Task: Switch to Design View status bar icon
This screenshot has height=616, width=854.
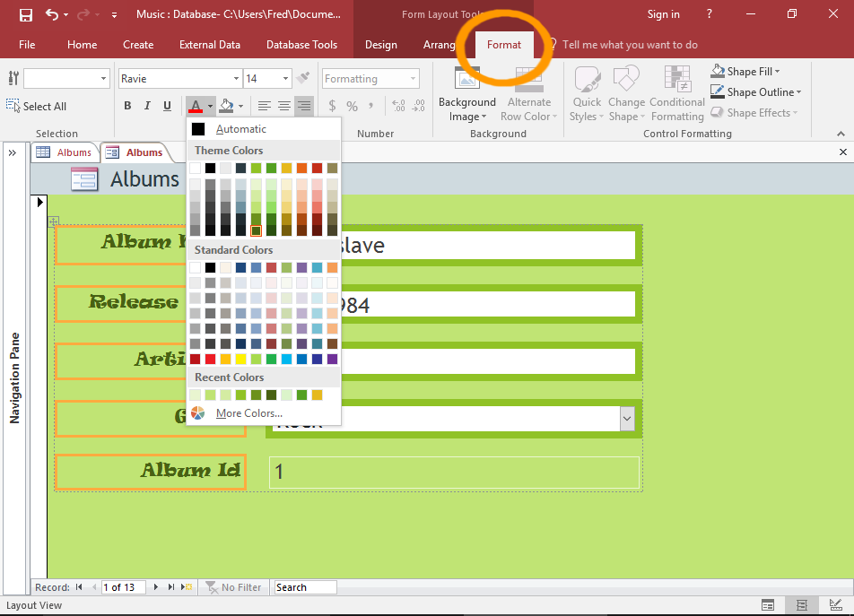Action: [835, 605]
